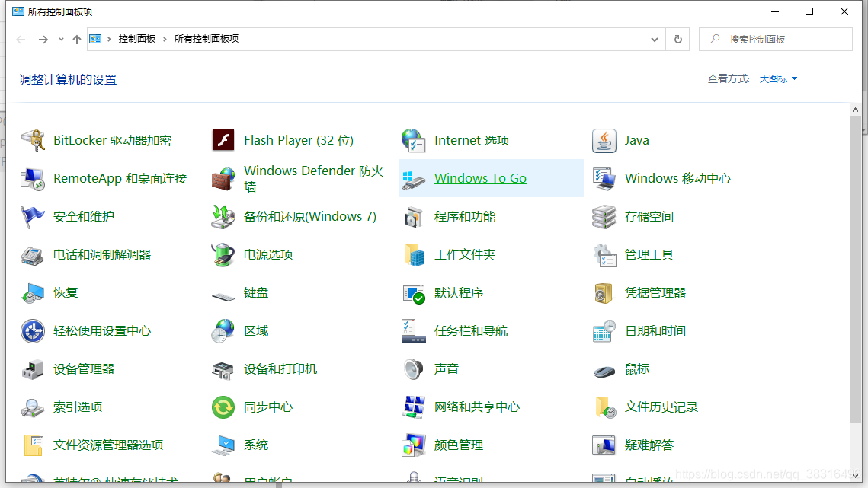Open 文件历史记录 folder icon
This screenshot has height=488, width=868.
604,408
